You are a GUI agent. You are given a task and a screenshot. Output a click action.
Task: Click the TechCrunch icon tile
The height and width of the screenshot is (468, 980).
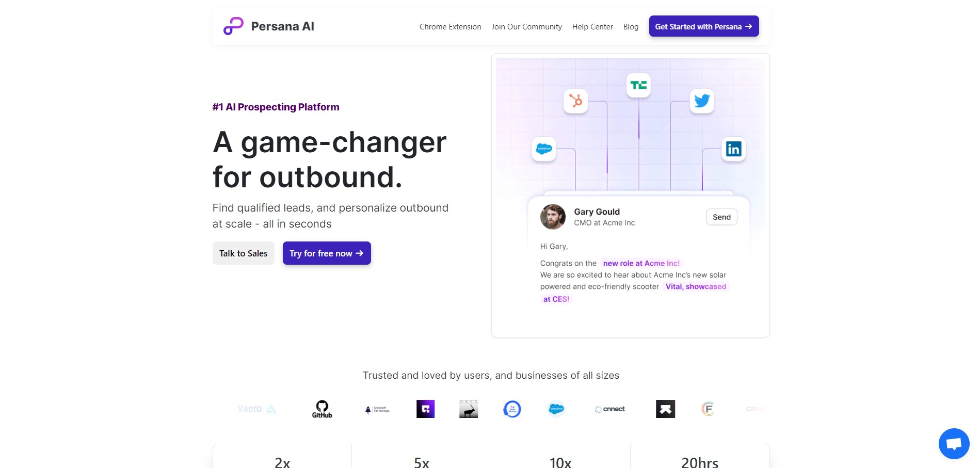pyautogui.click(x=638, y=85)
